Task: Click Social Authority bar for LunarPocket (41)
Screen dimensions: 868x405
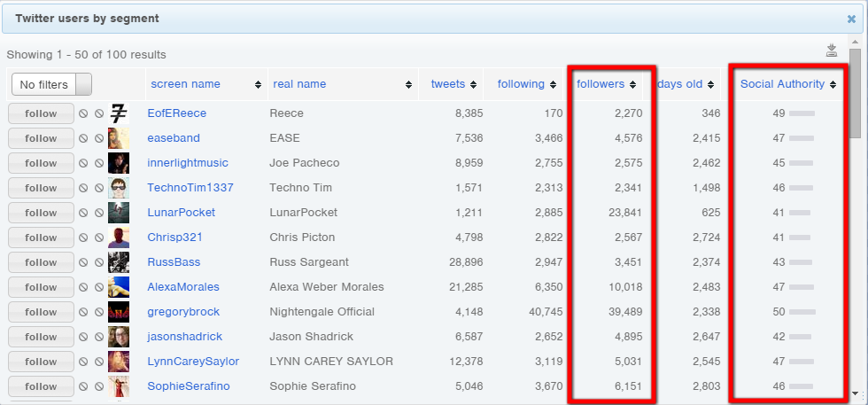Action: pos(799,213)
